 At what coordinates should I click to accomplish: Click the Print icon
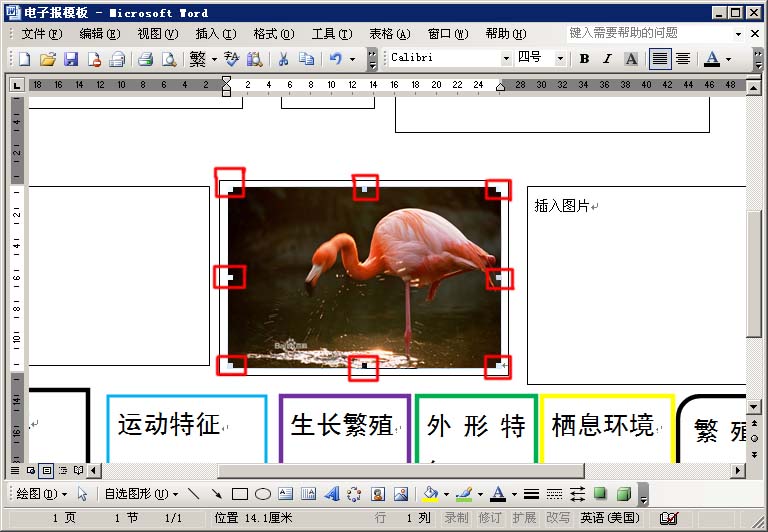click(x=145, y=59)
